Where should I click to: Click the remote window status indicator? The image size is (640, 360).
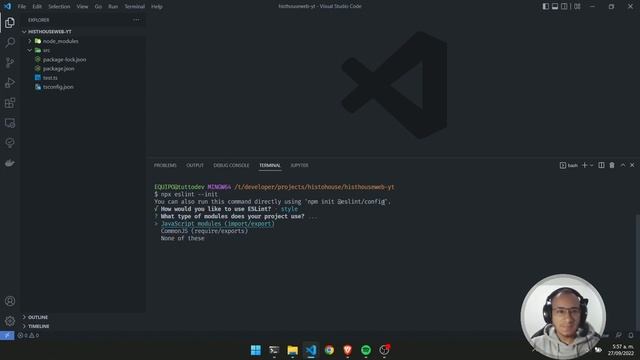(7, 336)
